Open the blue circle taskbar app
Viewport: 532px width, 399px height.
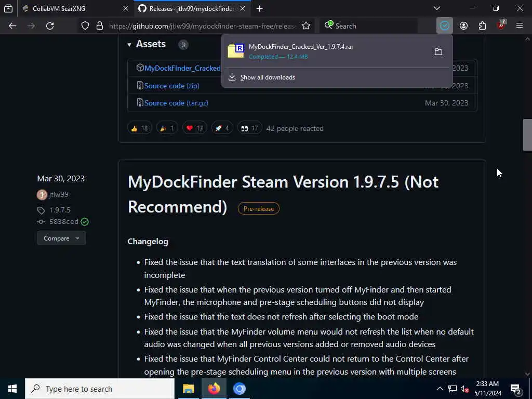click(x=239, y=389)
